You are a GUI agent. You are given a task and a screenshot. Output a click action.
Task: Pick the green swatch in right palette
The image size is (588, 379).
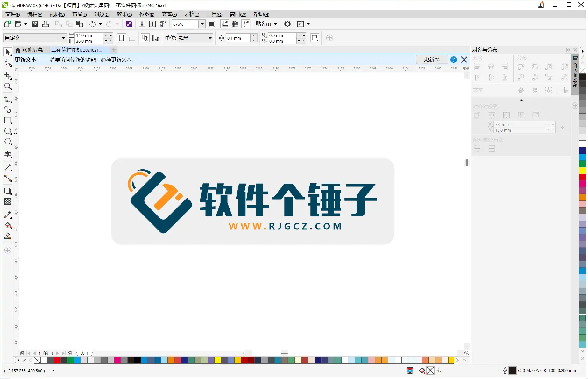[x=583, y=164]
